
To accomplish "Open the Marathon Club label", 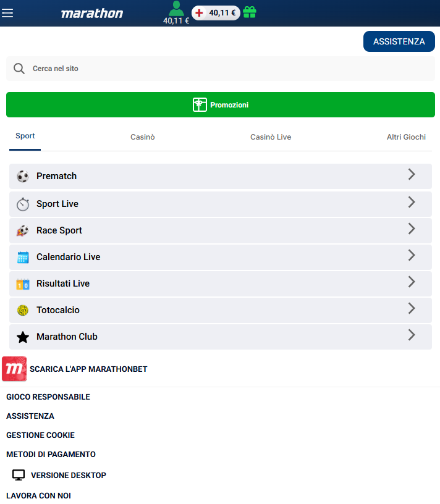I will coord(67,337).
